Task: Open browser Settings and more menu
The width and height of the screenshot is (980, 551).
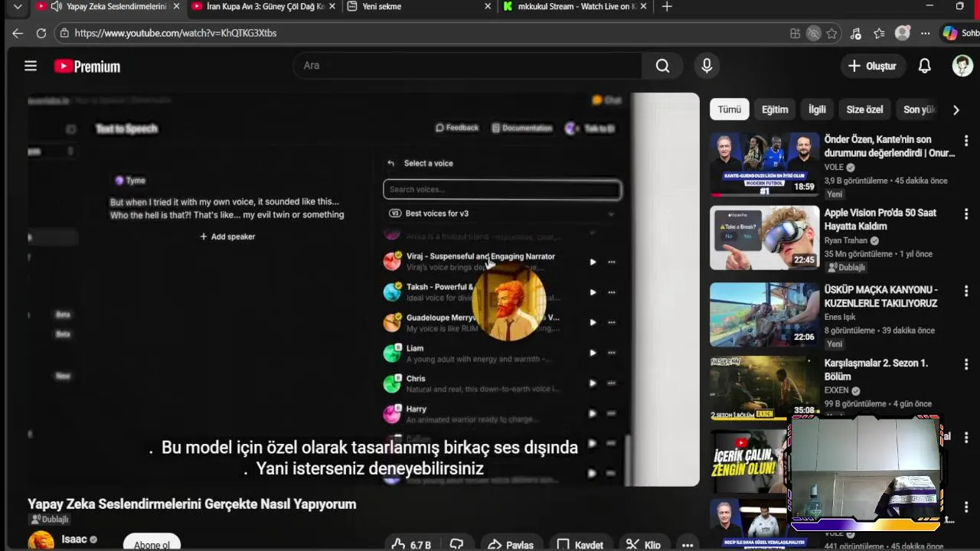Action: (926, 33)
